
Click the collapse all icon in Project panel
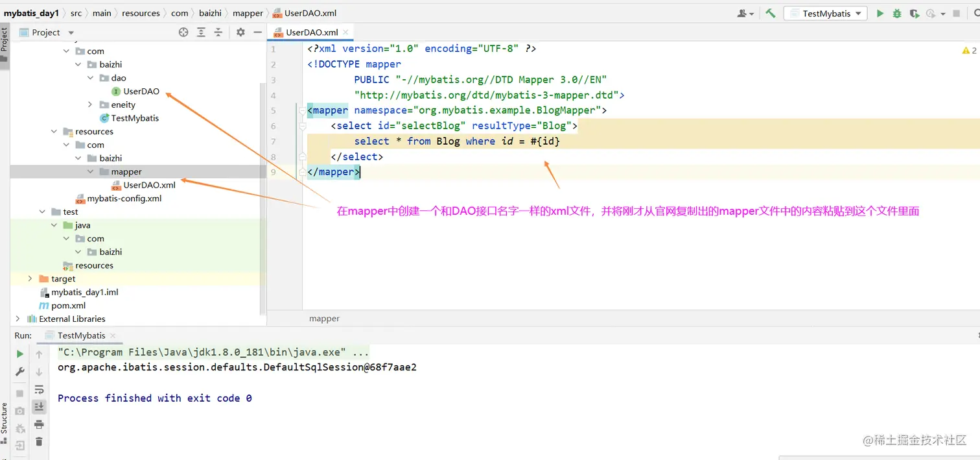tap(218, 32)
